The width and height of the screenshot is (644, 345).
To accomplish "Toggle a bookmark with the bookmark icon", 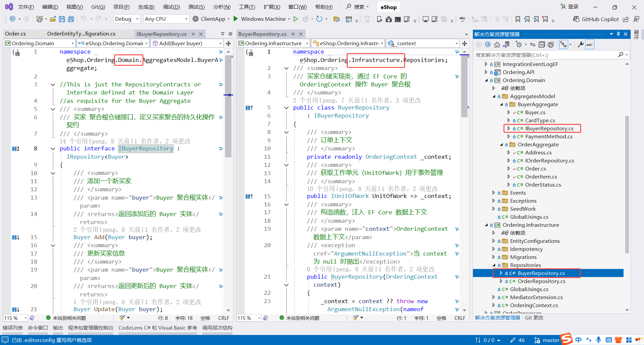I will coord(518,19).
